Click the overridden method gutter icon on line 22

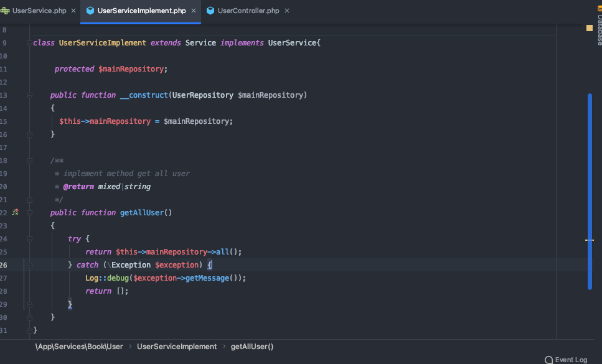click(x=15, y=212)
